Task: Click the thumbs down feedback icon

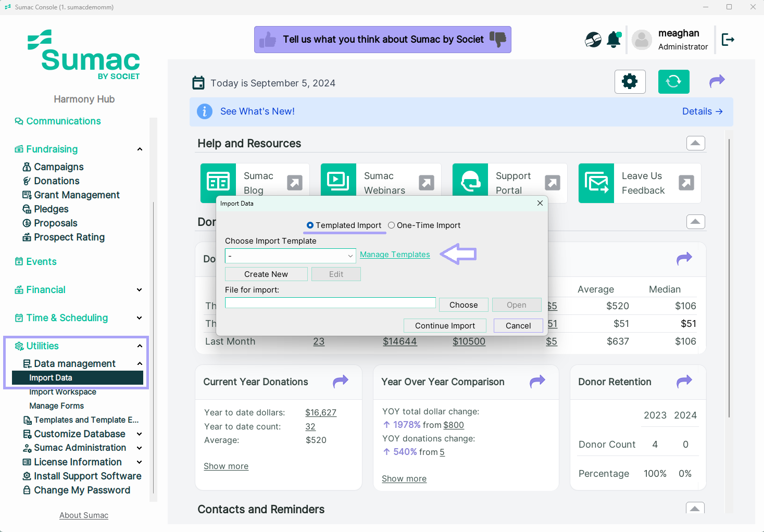Action: coord(498,40)
